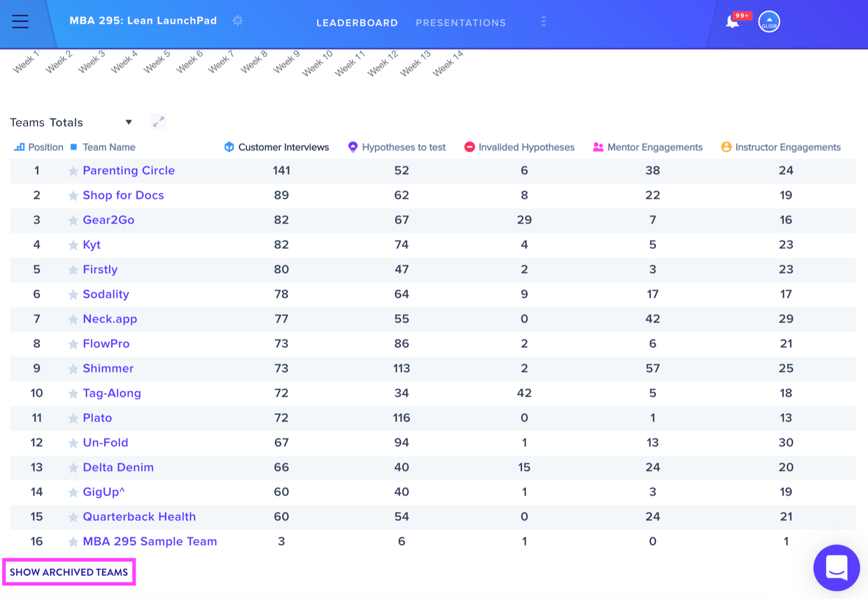
Task: Star the Quarterback Health team
Action: pos(73,518)
